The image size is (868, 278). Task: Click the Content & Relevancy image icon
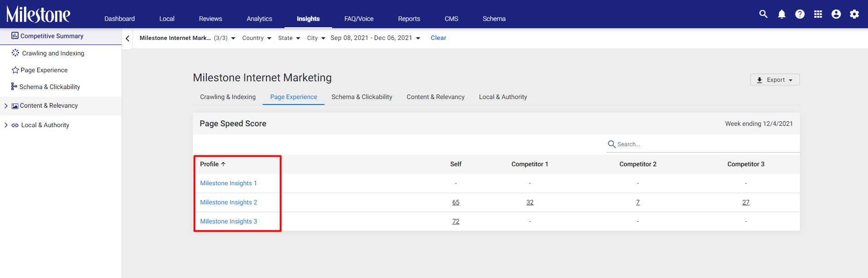15,106
